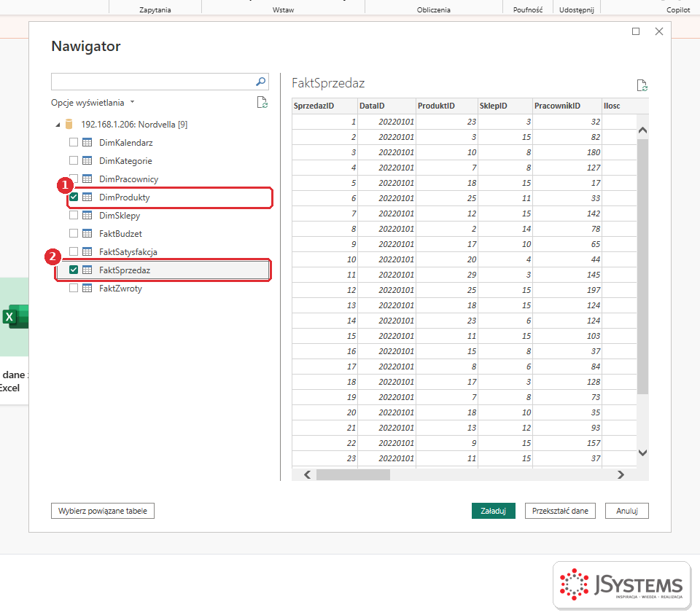Click the Przekształć dane button
700x615 pixels.
pyautogui.click(x=560, y=511)
